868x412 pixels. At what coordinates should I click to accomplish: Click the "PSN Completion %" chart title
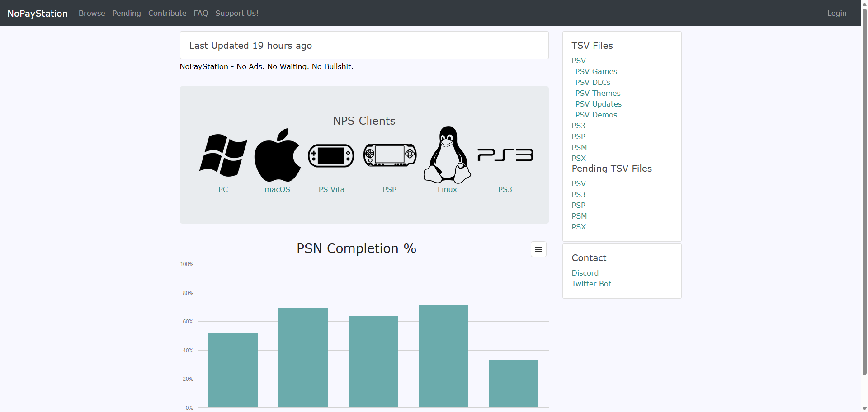pyautogui.click(x=356, y=248)
